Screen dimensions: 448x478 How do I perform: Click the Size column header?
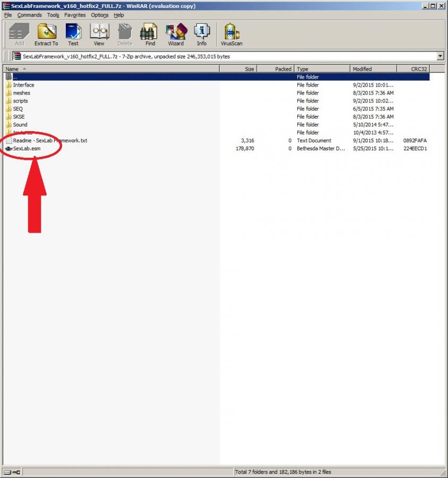click(x=239, y=69)
